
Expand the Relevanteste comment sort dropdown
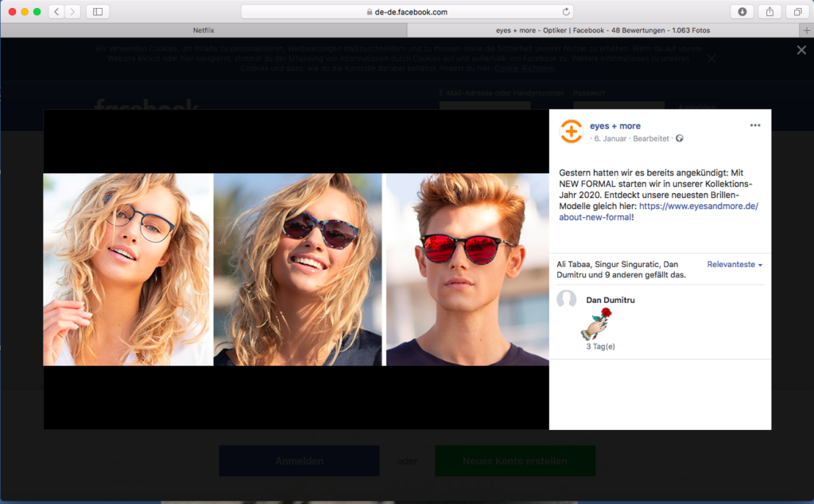point(735,265)
